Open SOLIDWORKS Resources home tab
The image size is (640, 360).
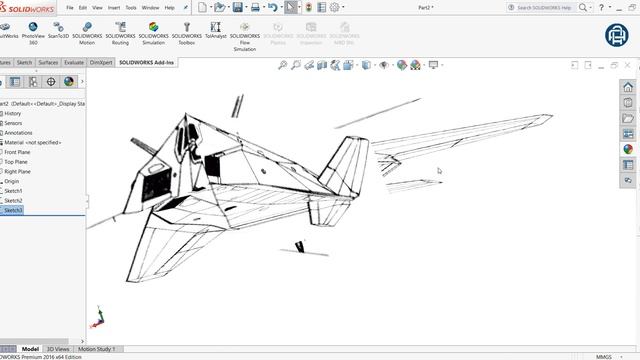tap(628, 87)
